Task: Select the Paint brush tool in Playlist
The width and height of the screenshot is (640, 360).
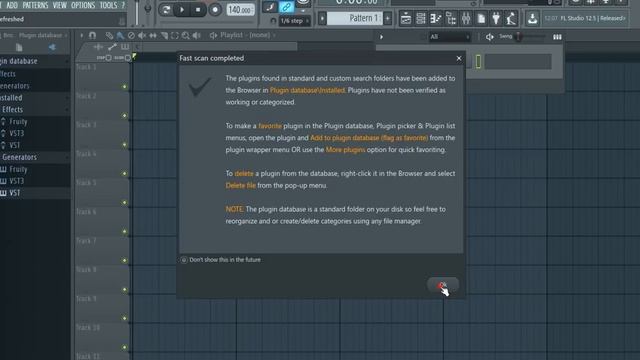Action: [120, 36]
